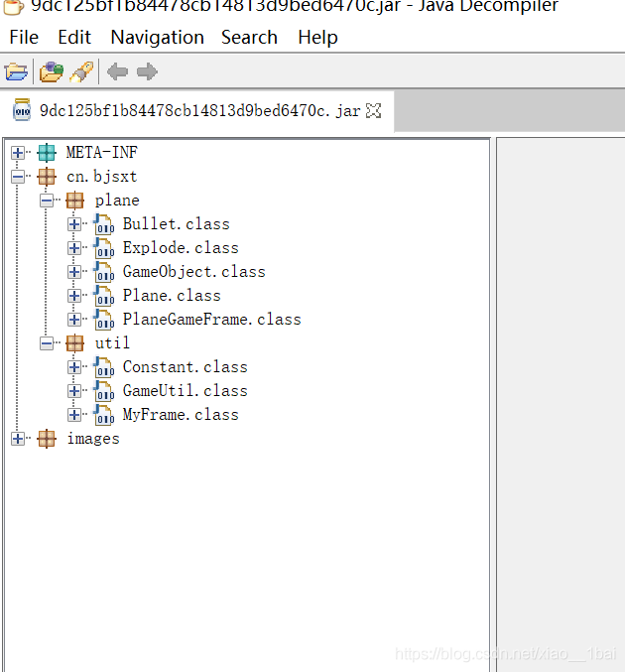Expand the images tree node
The image size is (625, 672).
pyautogui.click(x=18, y=439)
